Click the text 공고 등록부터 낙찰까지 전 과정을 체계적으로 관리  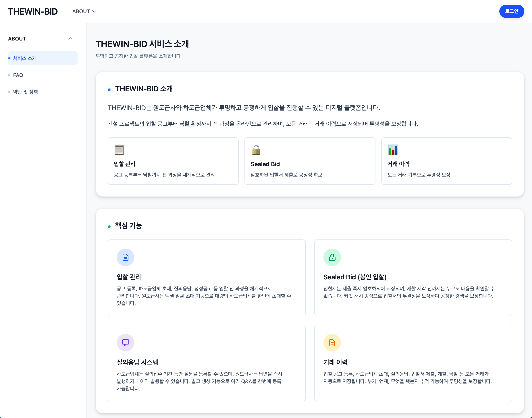164,175
